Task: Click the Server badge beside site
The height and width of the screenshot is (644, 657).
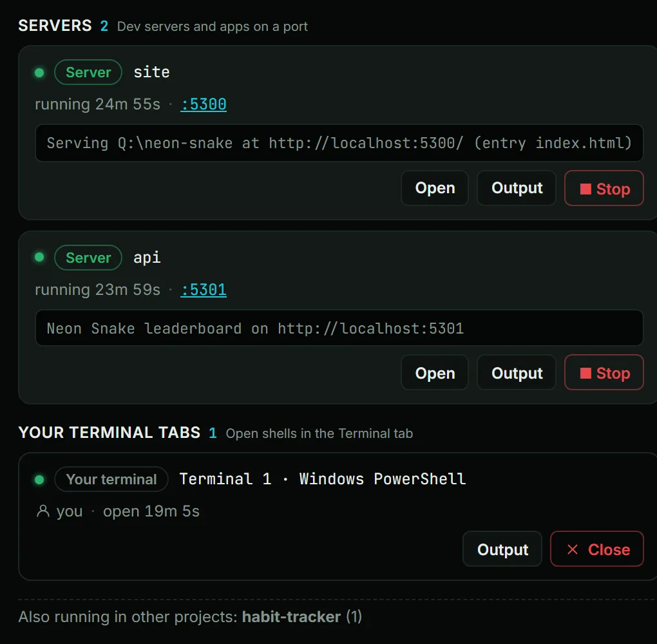Action: point(88,73)
